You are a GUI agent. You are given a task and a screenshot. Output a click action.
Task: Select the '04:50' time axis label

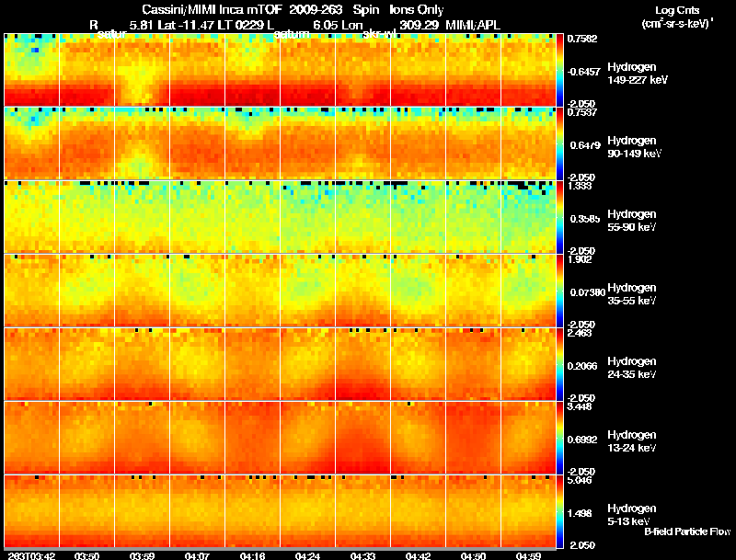(x=473, y=555)
